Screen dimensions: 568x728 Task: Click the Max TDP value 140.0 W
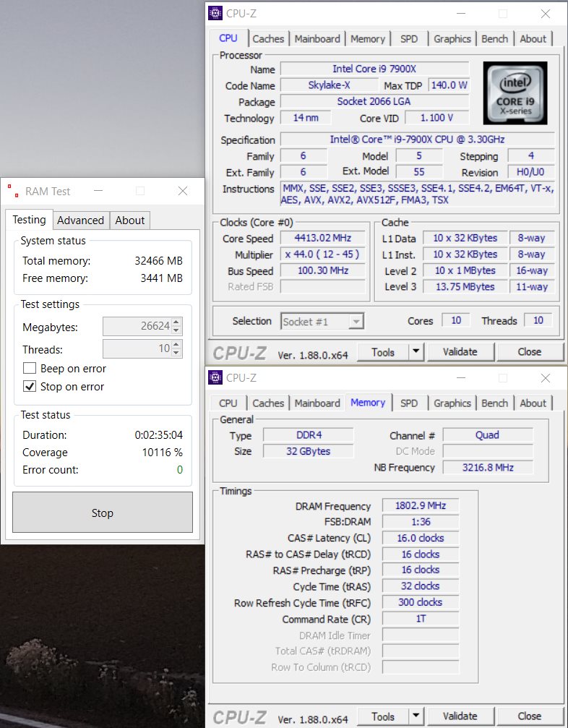(448, 85)
